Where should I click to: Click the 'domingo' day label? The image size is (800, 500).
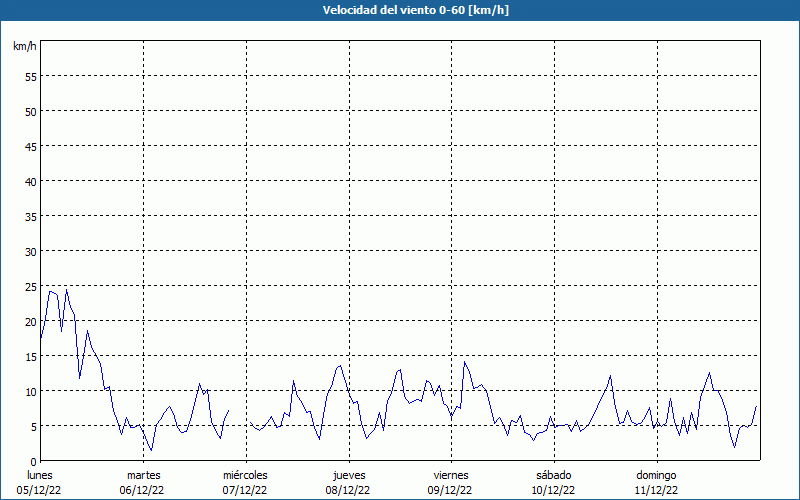(x=656, y=476)
